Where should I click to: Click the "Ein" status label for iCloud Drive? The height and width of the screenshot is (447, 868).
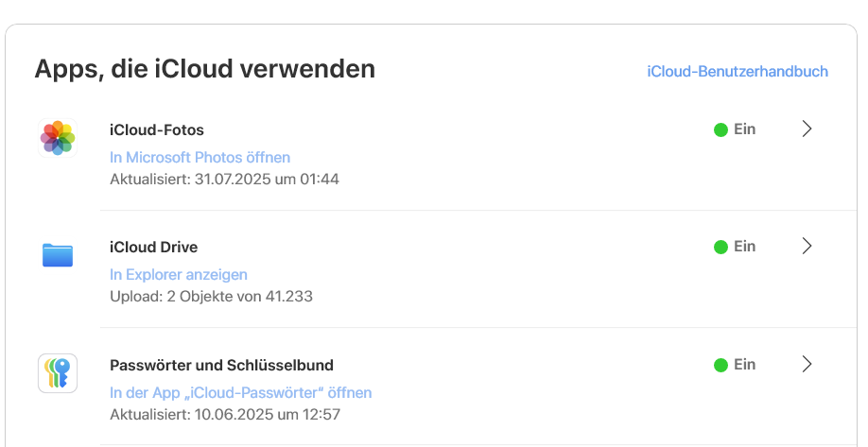click(x=745, y=247)
